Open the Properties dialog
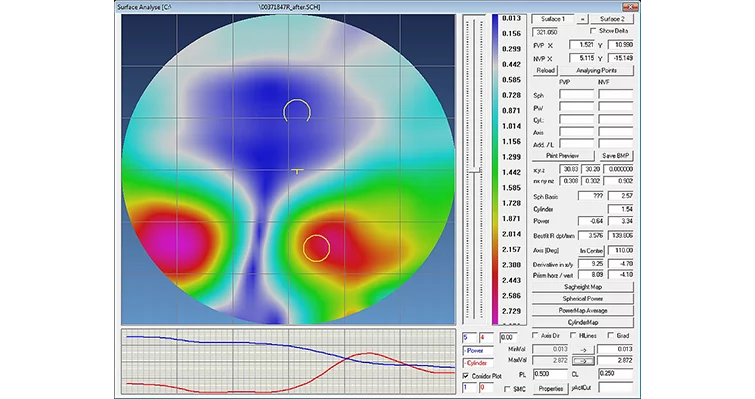 [x=551, y=388]
